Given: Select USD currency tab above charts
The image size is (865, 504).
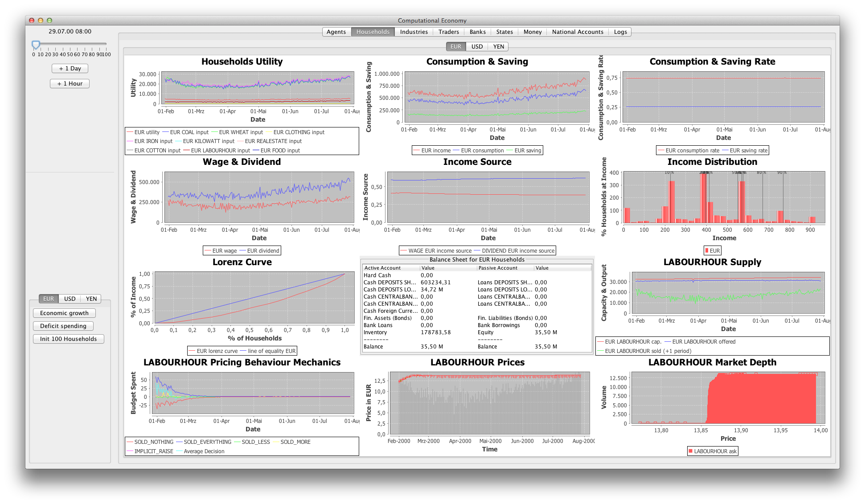Looking at the screenshot, I should 477,46.
